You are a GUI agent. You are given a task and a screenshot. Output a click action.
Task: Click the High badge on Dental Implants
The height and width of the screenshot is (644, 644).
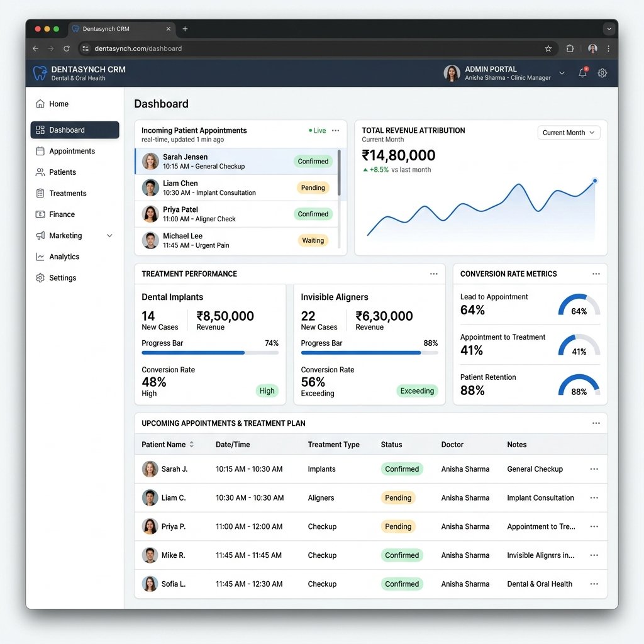click(x=267, y=391)
